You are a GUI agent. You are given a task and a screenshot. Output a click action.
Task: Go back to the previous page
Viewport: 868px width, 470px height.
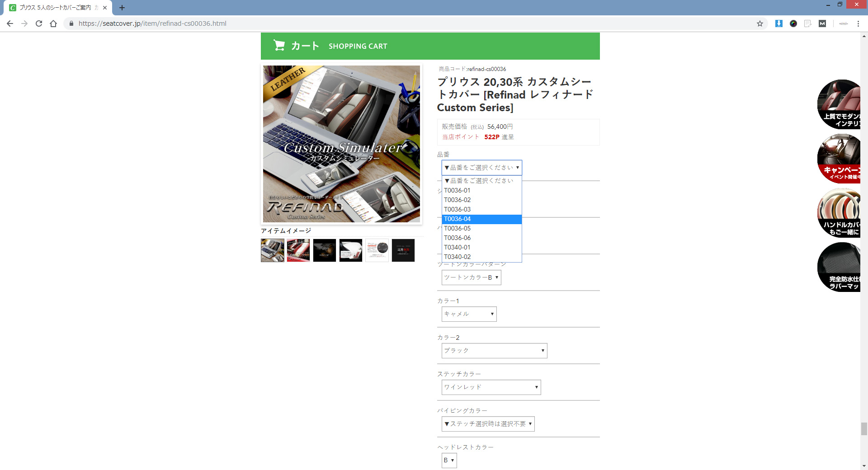[10, 23]
